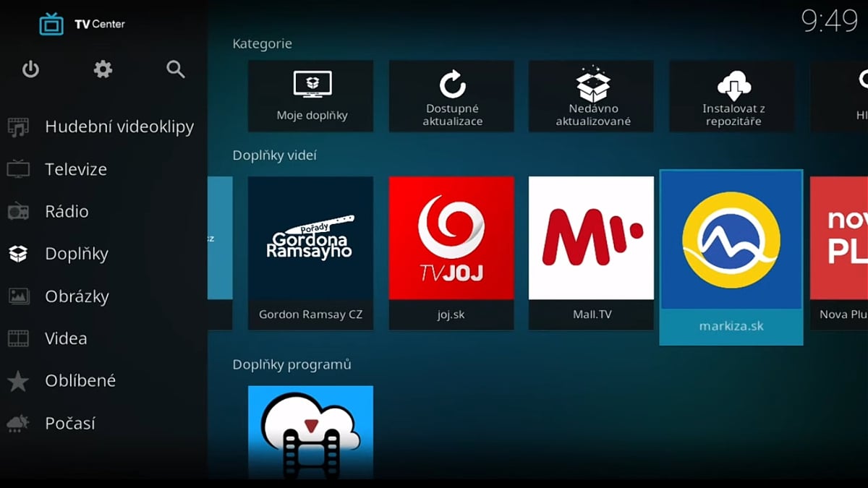Click the Doplňky programů heading
Image resolution: width=868 pixels, height=488 pixels.
click(x=292, y=364)
